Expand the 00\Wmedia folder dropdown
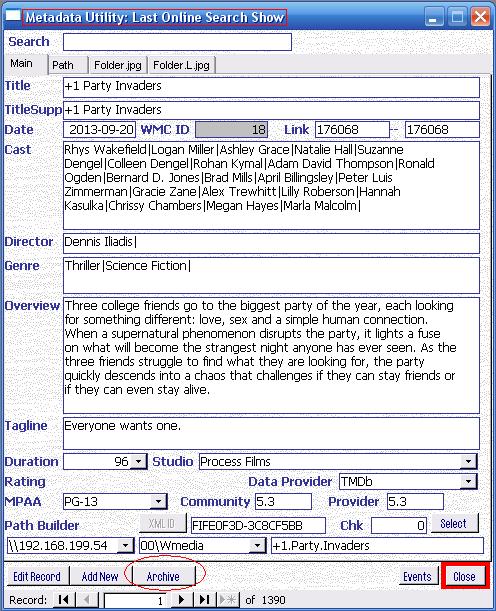 257,546
